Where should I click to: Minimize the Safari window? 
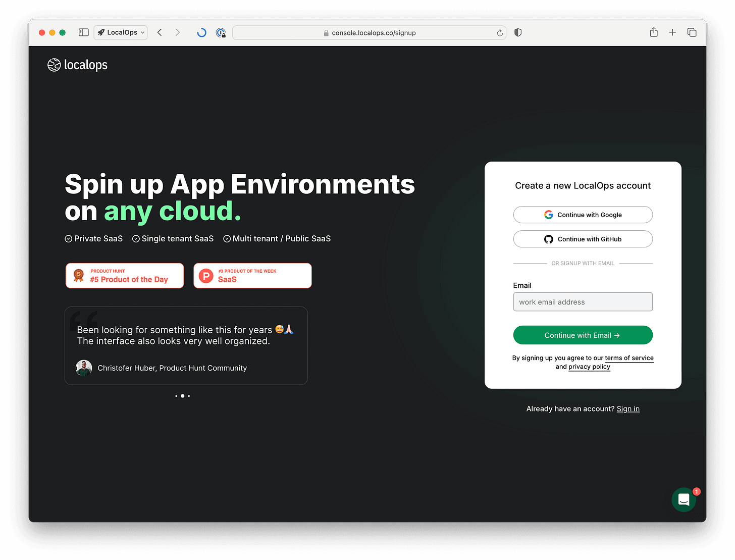[52, 32]
